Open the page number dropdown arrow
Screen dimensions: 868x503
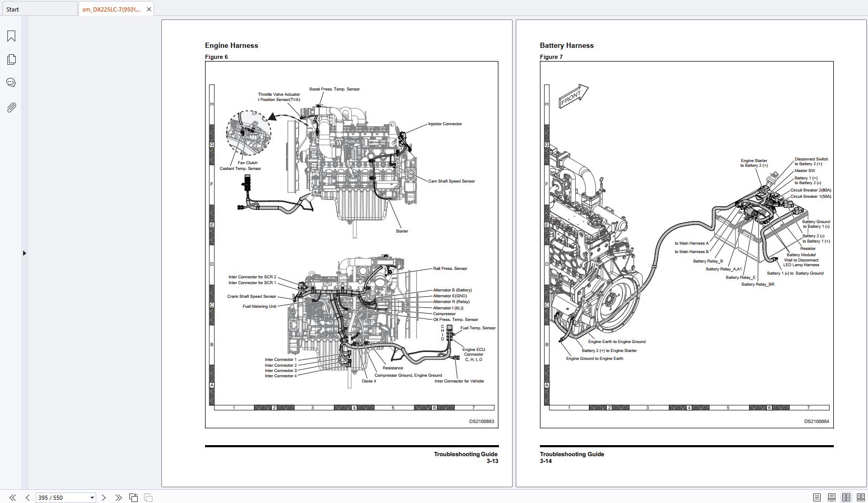[x=92, y=497]
